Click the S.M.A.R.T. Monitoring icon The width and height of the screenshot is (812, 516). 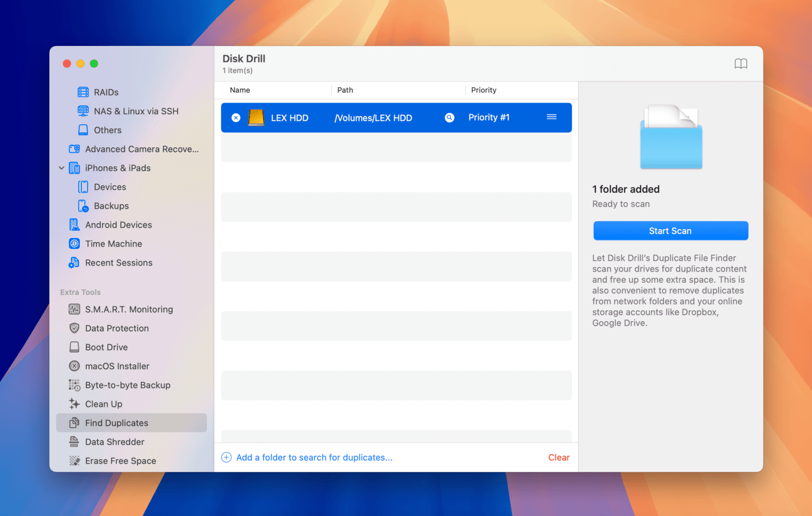coord(74,310)
